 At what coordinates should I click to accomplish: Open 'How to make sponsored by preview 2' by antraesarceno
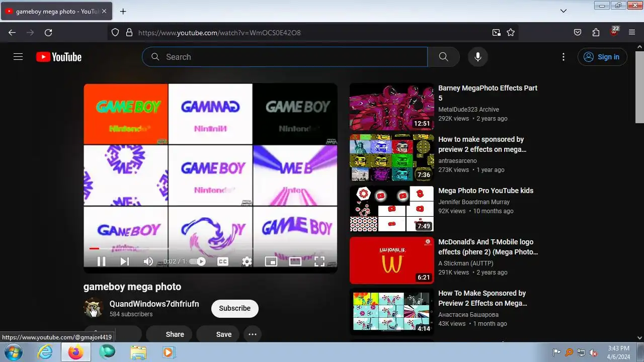point(481,144)
